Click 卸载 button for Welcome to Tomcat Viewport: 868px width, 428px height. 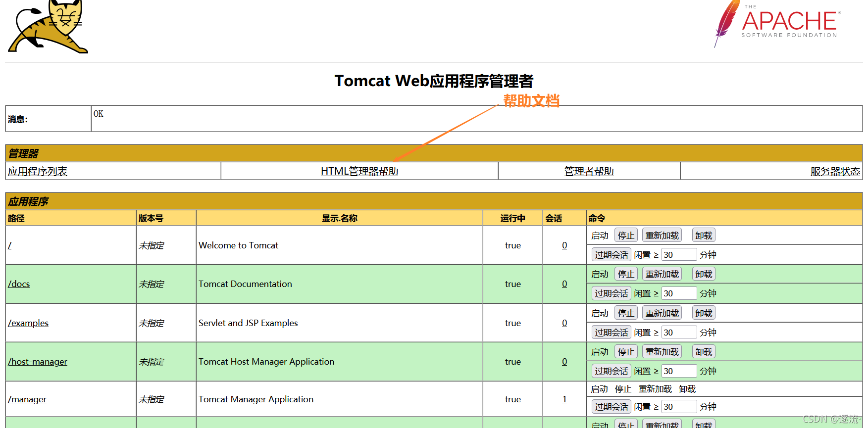coord(704,236)
